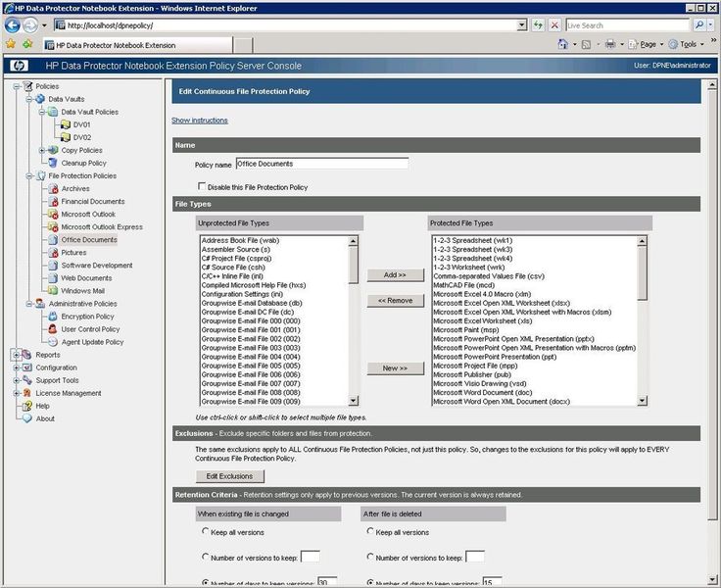This screenshot has height=588, width=721.
Task: Select the HP Data Protector browser tab
Action: 137,45
